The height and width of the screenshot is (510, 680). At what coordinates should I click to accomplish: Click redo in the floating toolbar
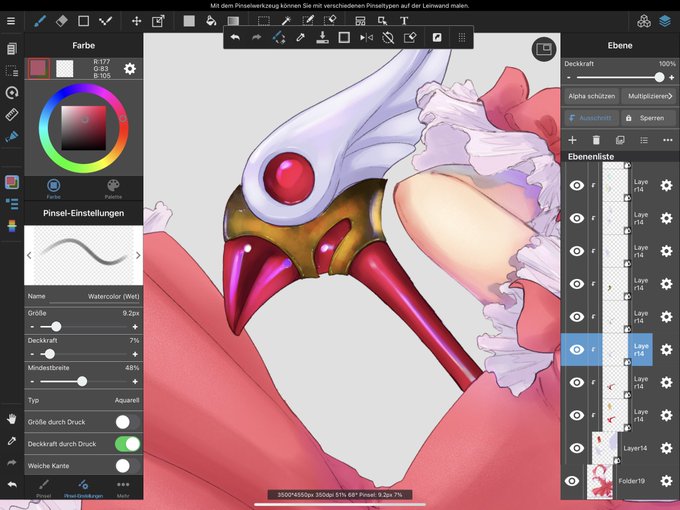coord(257,38)
